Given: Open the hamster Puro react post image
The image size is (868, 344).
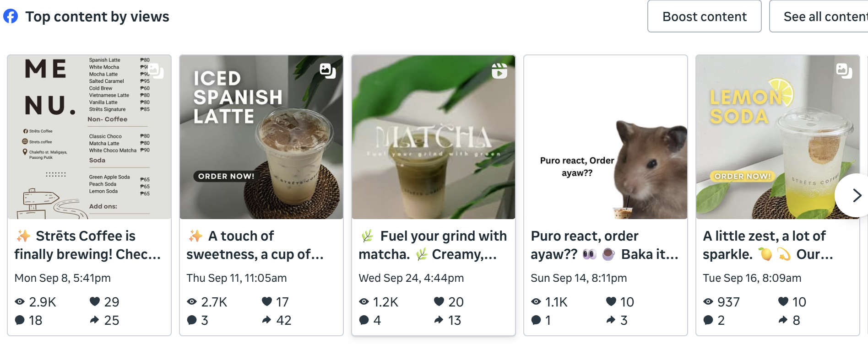Looking at the screenshot, I should [606, 137].
